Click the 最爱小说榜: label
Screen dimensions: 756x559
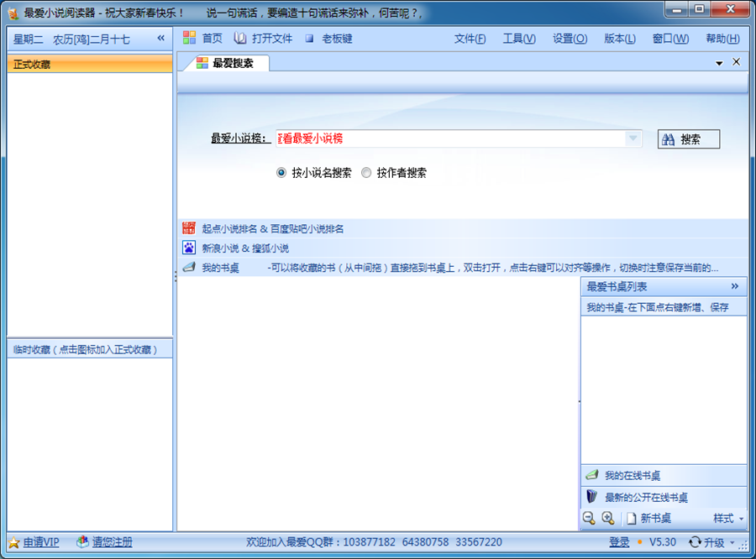pos(239,138)
